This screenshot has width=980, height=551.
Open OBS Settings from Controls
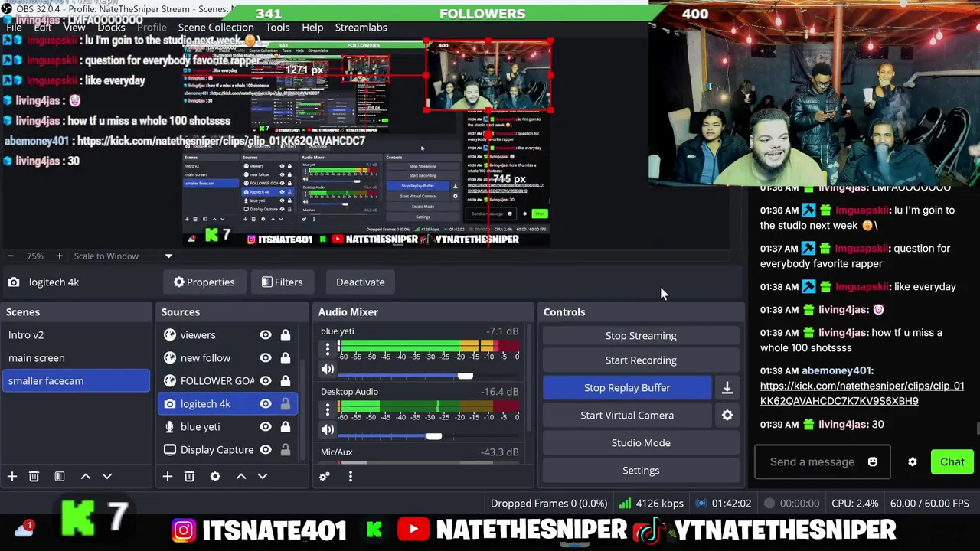point(641,471)
